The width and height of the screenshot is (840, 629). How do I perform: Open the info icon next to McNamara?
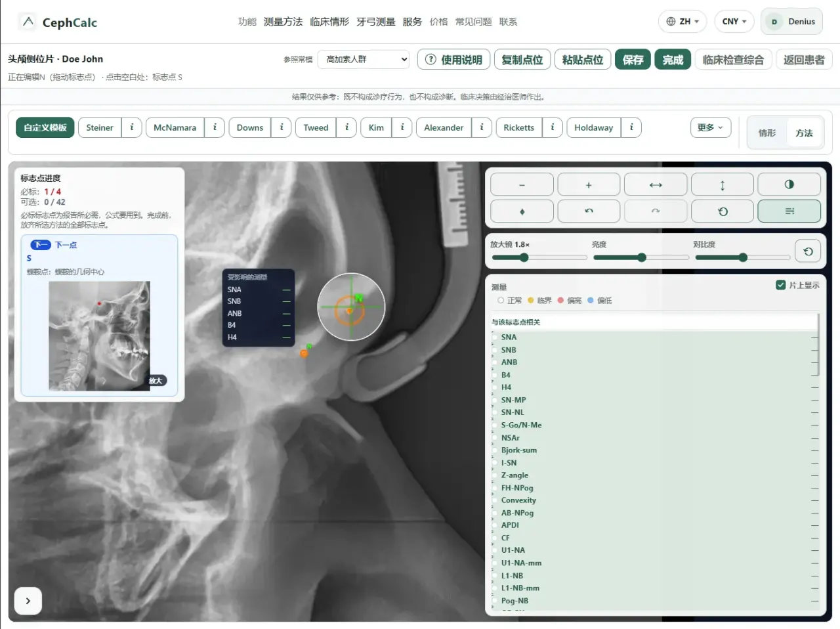pyautogui.click(x=215, y=127)
